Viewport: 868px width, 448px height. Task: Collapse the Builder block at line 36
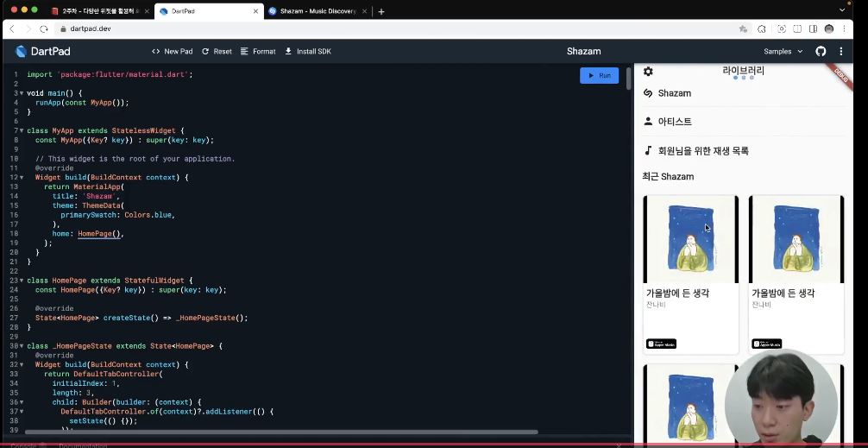22,402
